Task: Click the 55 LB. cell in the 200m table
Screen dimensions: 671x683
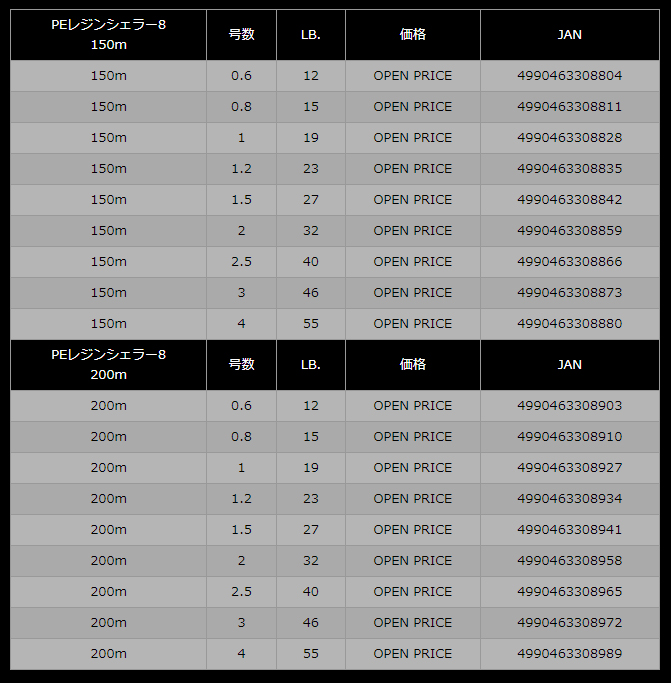Action: pyautogui.click(x=311, y=654)
